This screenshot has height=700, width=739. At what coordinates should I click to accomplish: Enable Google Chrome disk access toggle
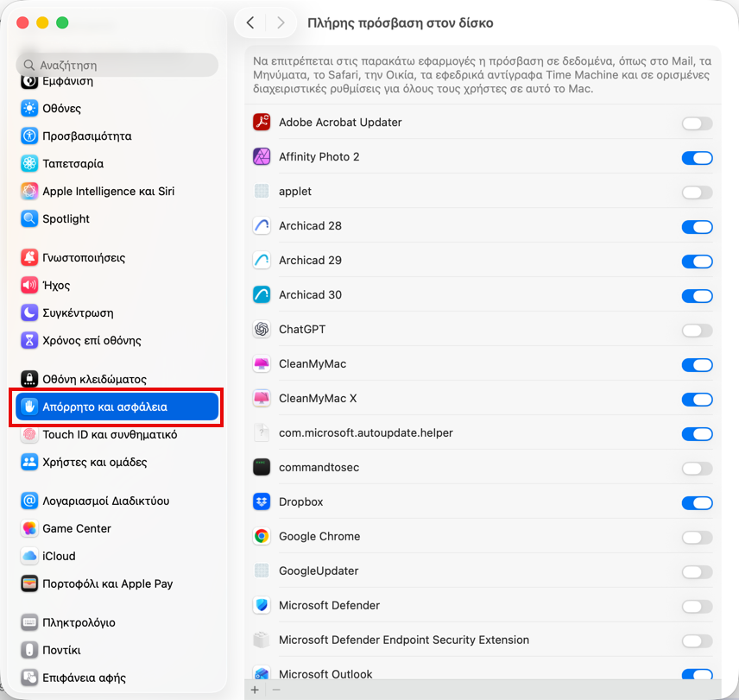(697, 538)
